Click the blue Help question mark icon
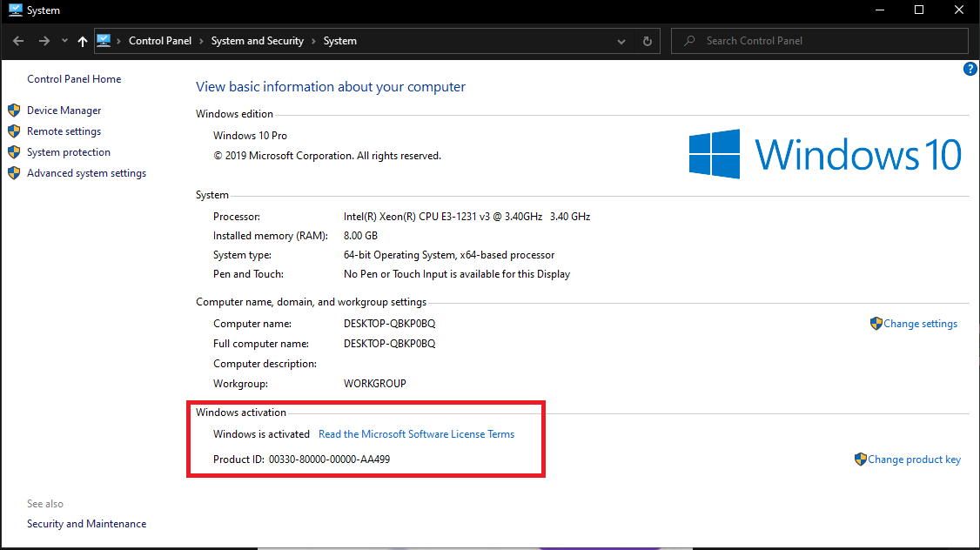 click(x=970, y=70)
